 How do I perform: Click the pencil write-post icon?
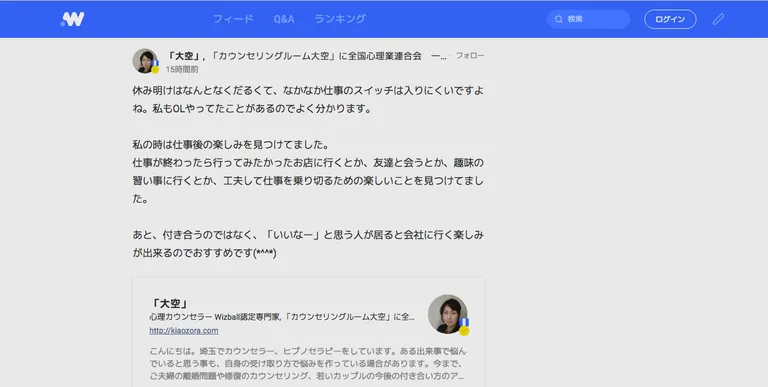[x=718, y=19]
